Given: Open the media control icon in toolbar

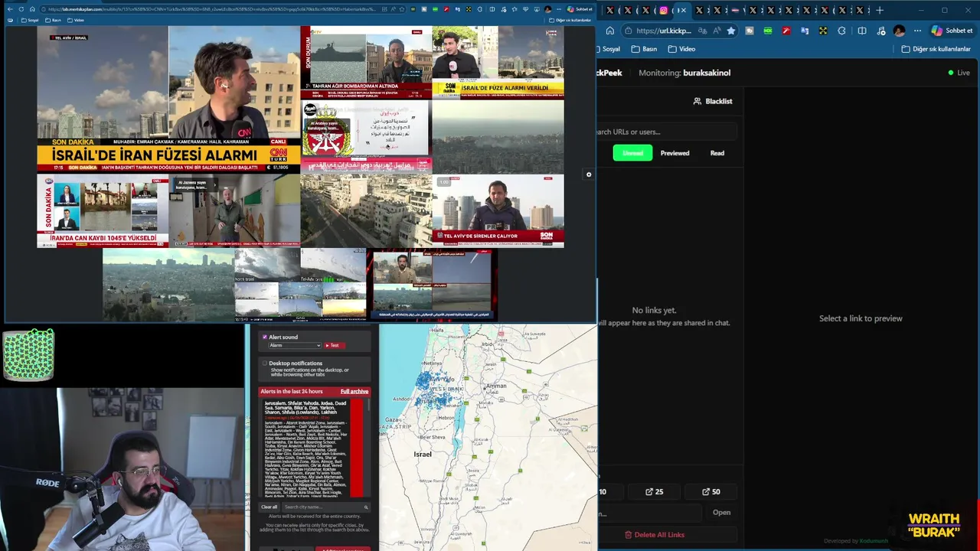Looking at the screenshot, I should click(880, 31).
